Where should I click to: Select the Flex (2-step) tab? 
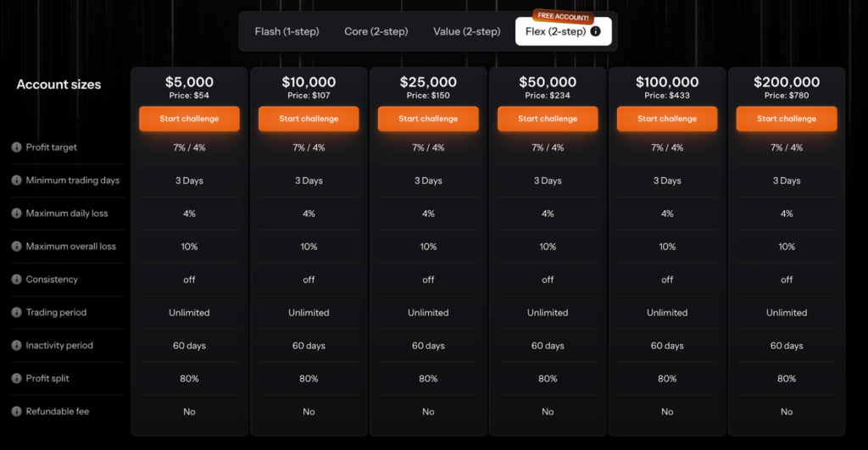556,32
